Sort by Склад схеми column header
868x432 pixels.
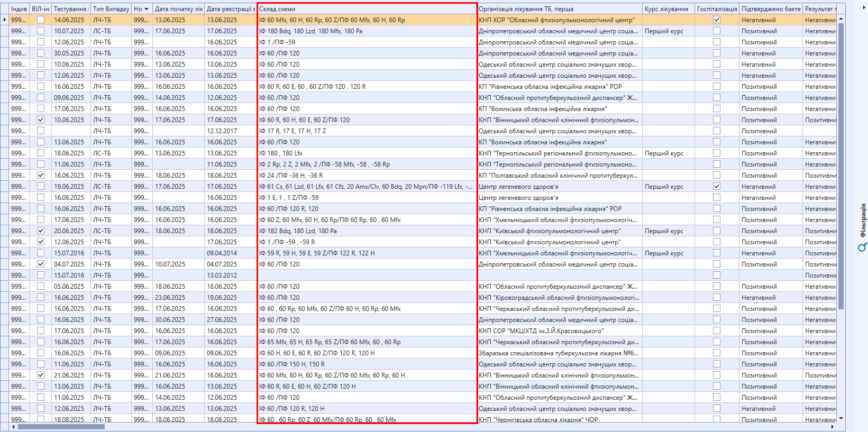(367, 9)
